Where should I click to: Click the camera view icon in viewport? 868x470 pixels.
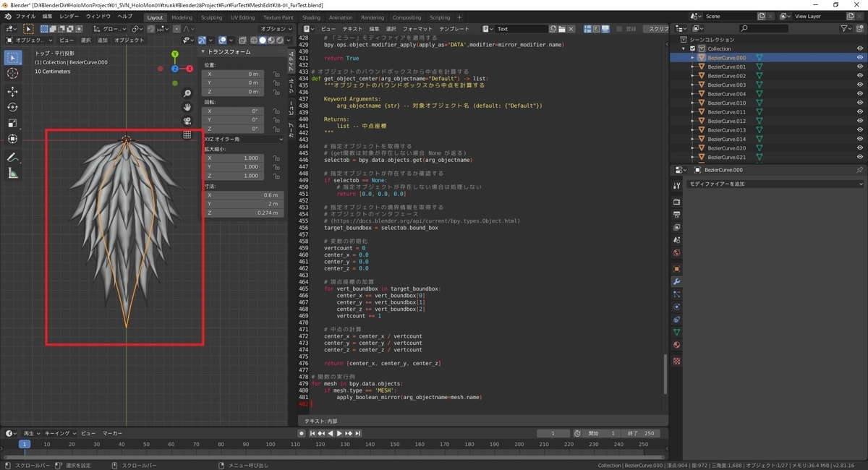pos(187,121)
